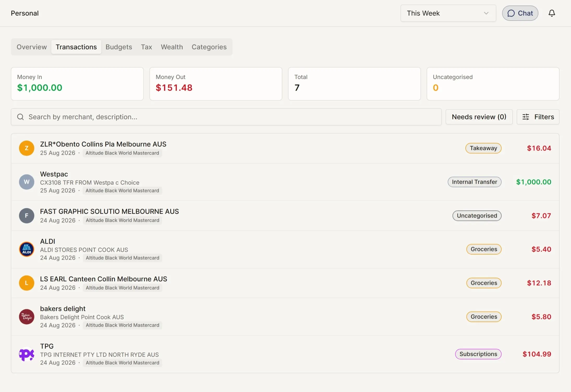Switch to the Overview tab

32,47
